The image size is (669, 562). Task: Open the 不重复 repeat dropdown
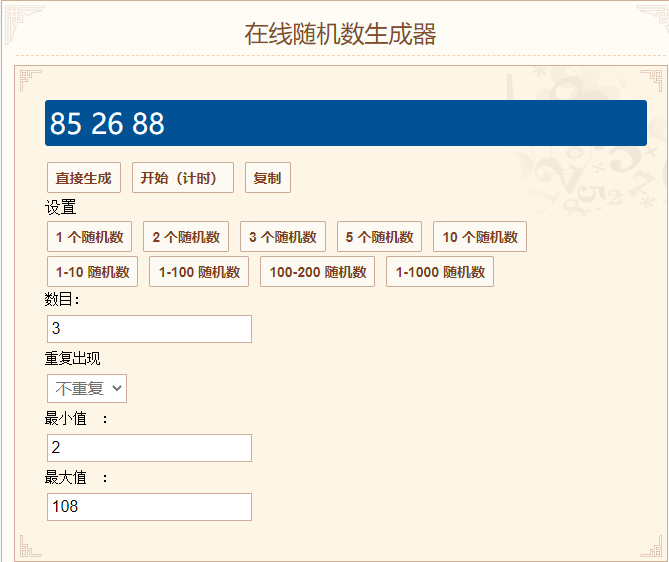[87, 388]
